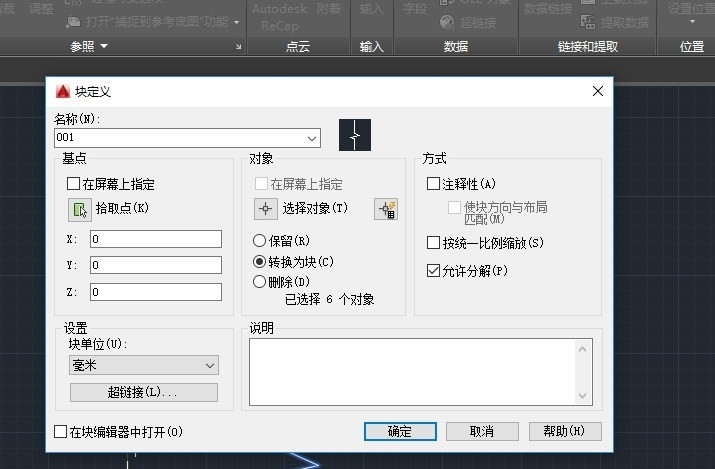
Task: Uncheck 允许分解 (Allow exploding)
Action: tap(433, 270)
